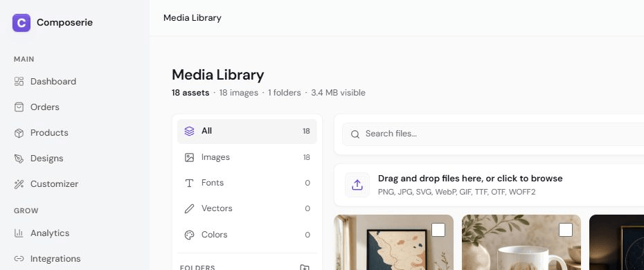The image size is (644, 270).
Task: Click the GROW sidebar section label
Action: tap(26, 211)
